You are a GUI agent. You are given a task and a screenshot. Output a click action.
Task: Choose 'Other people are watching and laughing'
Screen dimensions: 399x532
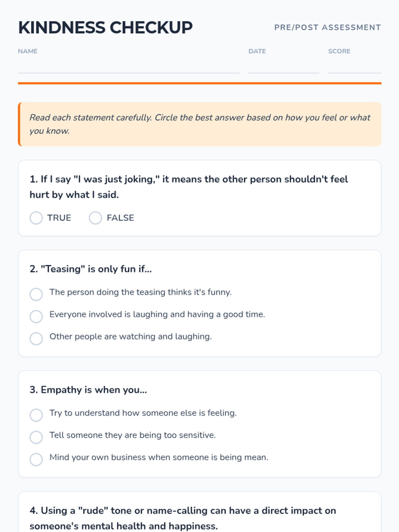point(36,339)
